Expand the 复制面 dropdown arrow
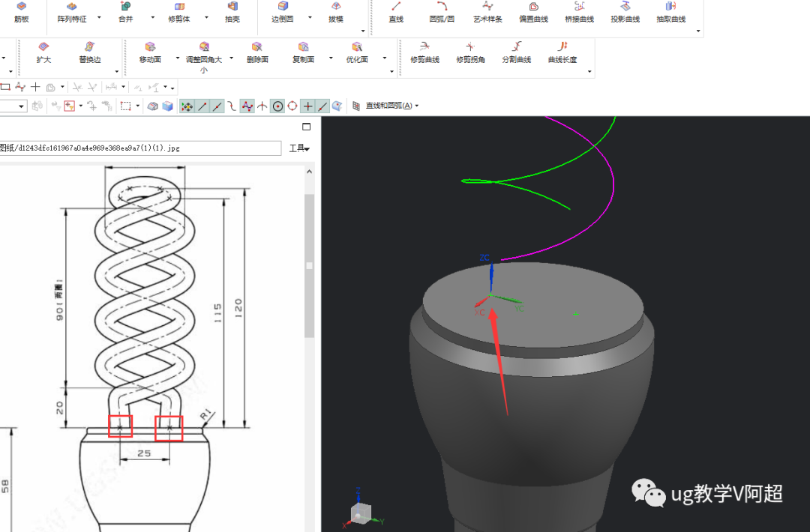Viewport: 810px width, 532px height. (x=331, y=58)
